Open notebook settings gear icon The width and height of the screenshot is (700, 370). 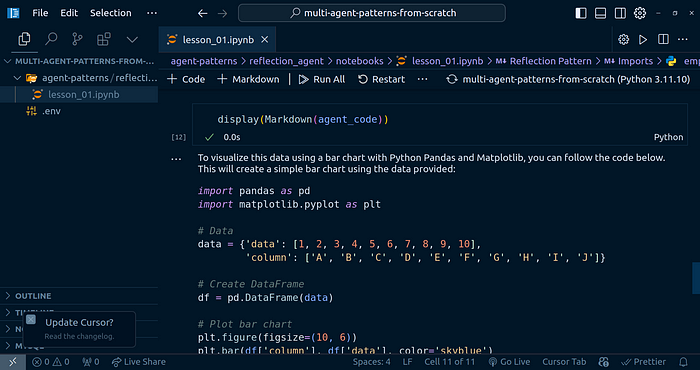623,40
